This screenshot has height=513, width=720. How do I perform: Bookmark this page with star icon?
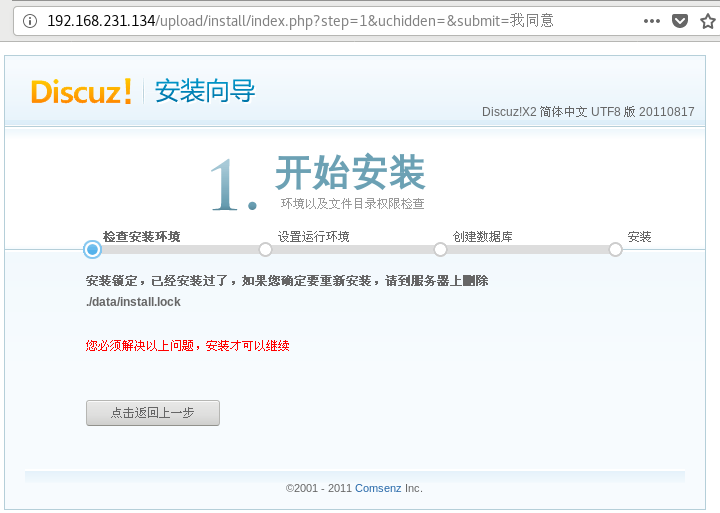pyautogui.click(x=708, y=21)
